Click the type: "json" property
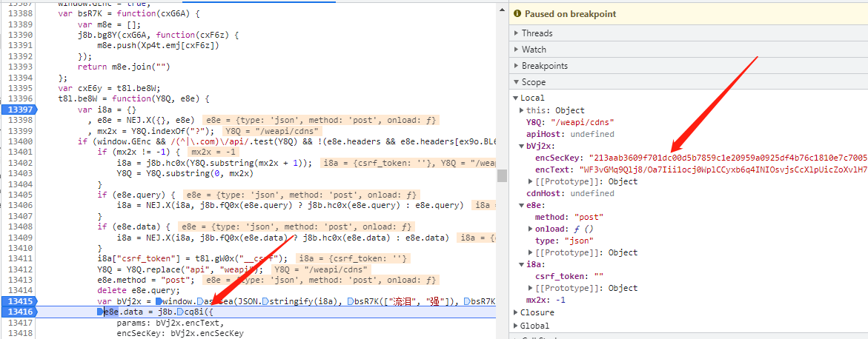Viewport: 868px width, 339px height. [x=564, y=241]
